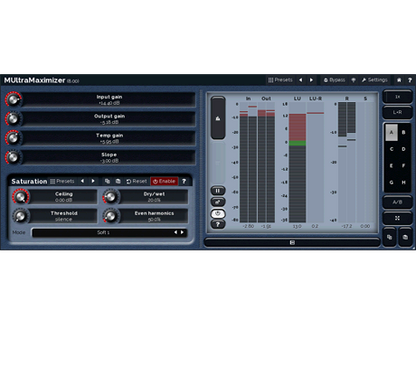Select preset slot H

404,182
